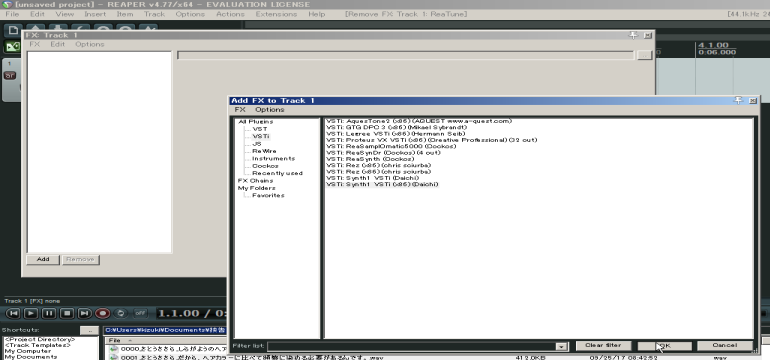Select the VST category in the tree
This screenshot has height=360, width=770.
point(260,129)
